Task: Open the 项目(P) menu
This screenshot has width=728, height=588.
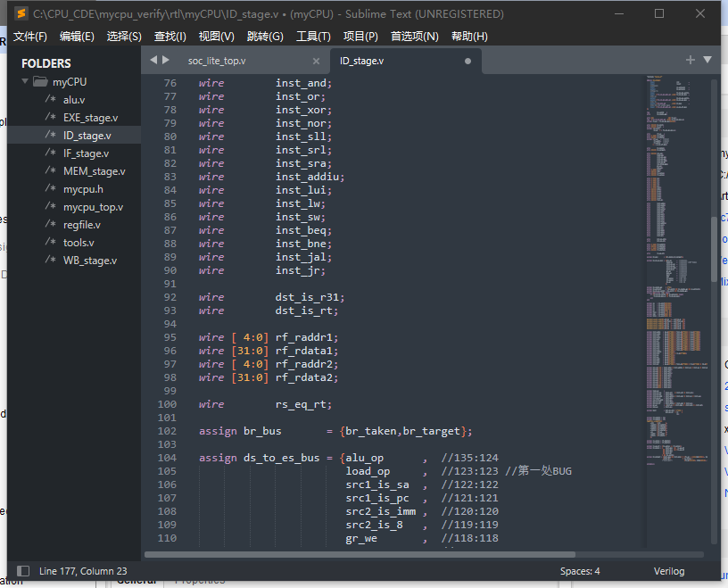Action: tap(360, 37)
